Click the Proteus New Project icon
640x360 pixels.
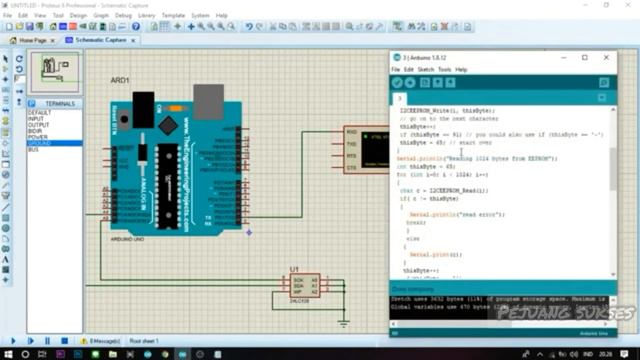(x=9, y=27)
